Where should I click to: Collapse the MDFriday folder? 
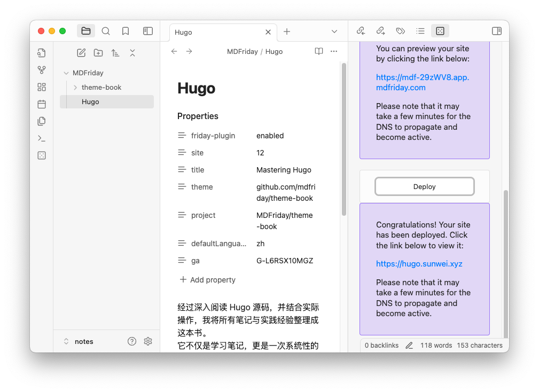coord(66,73)
